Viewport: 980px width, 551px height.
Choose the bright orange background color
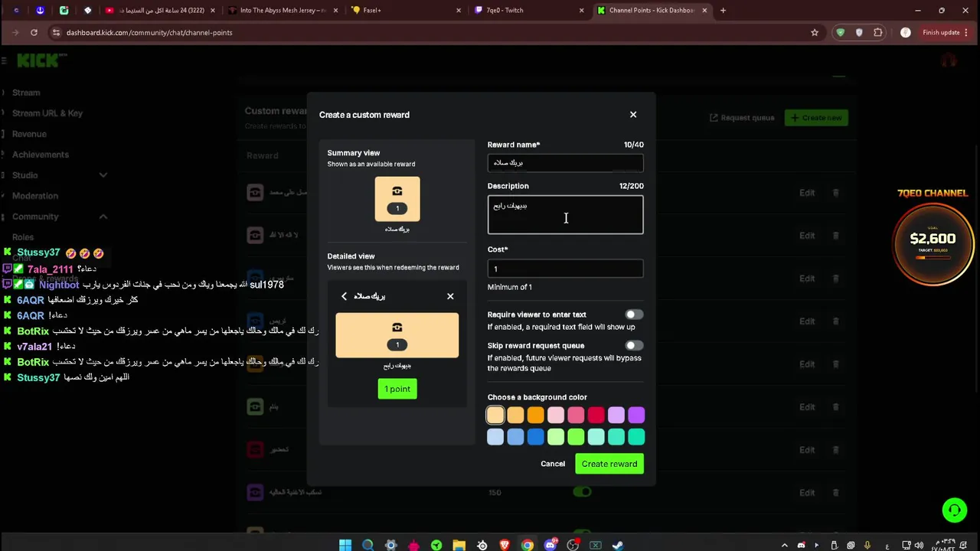pos(535,415)
